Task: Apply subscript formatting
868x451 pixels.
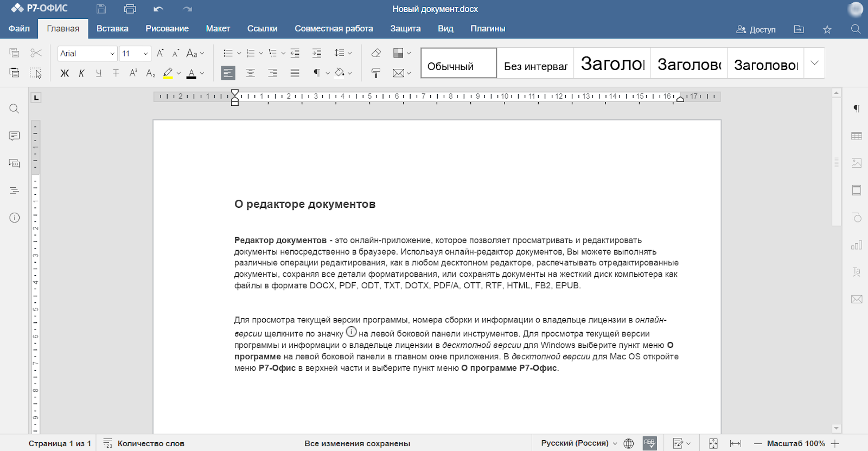Action: (150, 73)
